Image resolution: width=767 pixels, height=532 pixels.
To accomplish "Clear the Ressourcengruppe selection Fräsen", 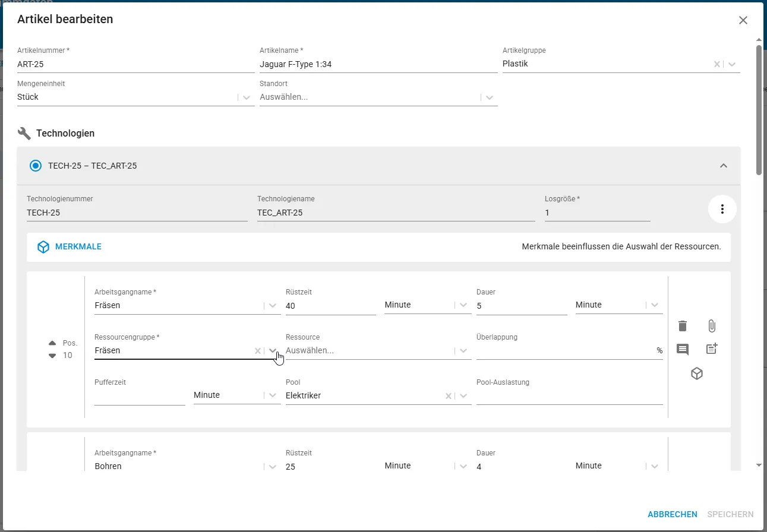I will pos(258,351).
